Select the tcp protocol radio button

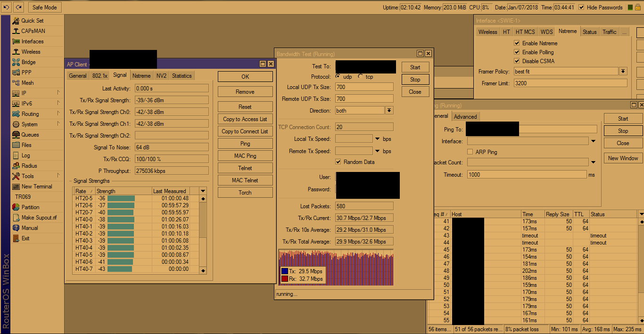pyautogui.click(x=361, y=76)
